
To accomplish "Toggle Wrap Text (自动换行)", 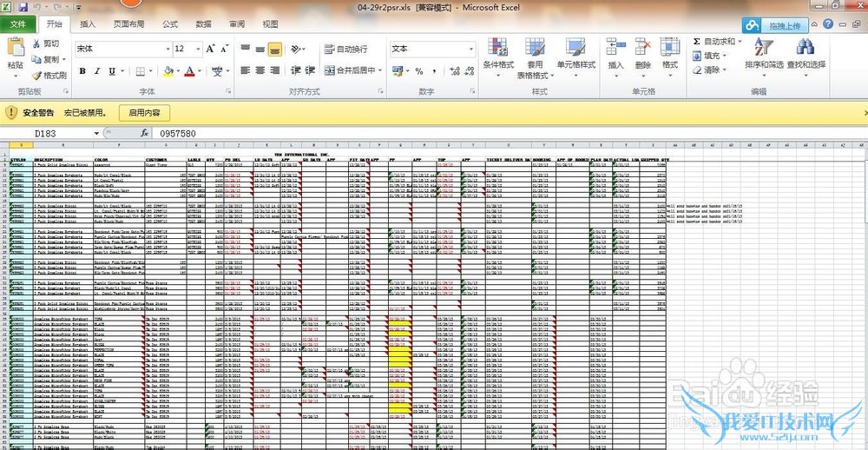I will tap(345, 50).
